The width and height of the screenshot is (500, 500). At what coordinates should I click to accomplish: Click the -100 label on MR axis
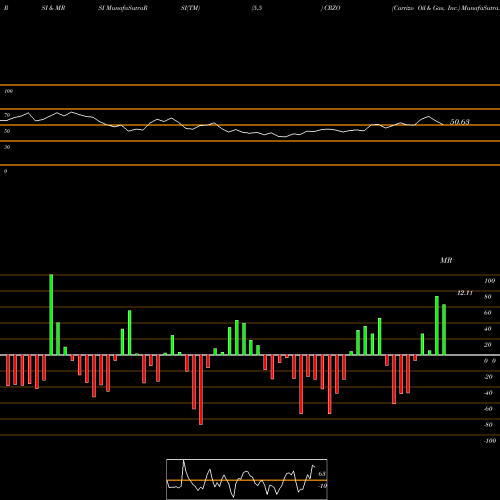click(x=490, y=441)
